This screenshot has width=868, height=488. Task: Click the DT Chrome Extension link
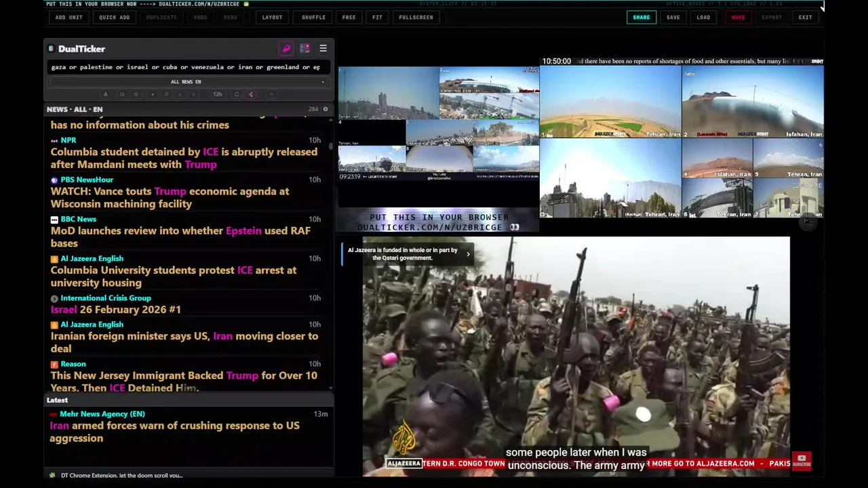(121, 475)
